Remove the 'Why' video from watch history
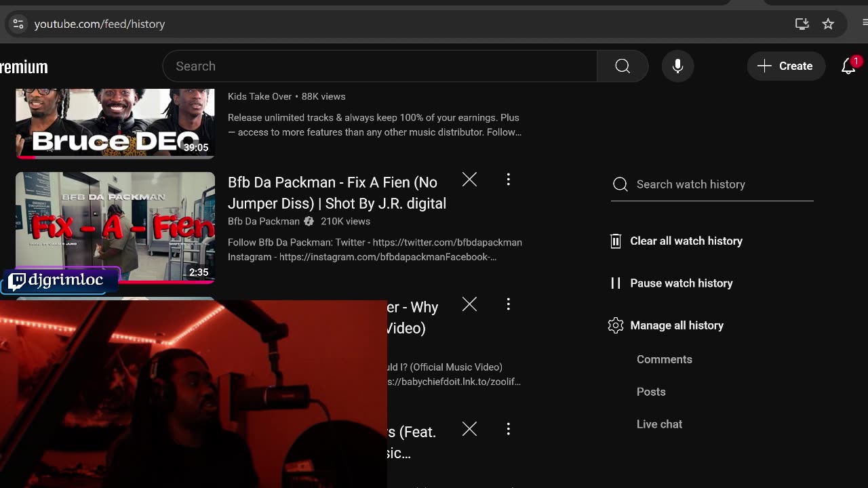 [469, 304]
